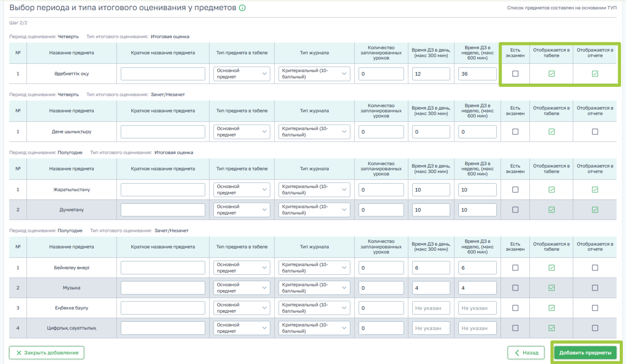Viewport: 626px width, 364px height.
Task: Check Есть экзамен for Цифрлық сауаттылық
Action: [515, 328]
